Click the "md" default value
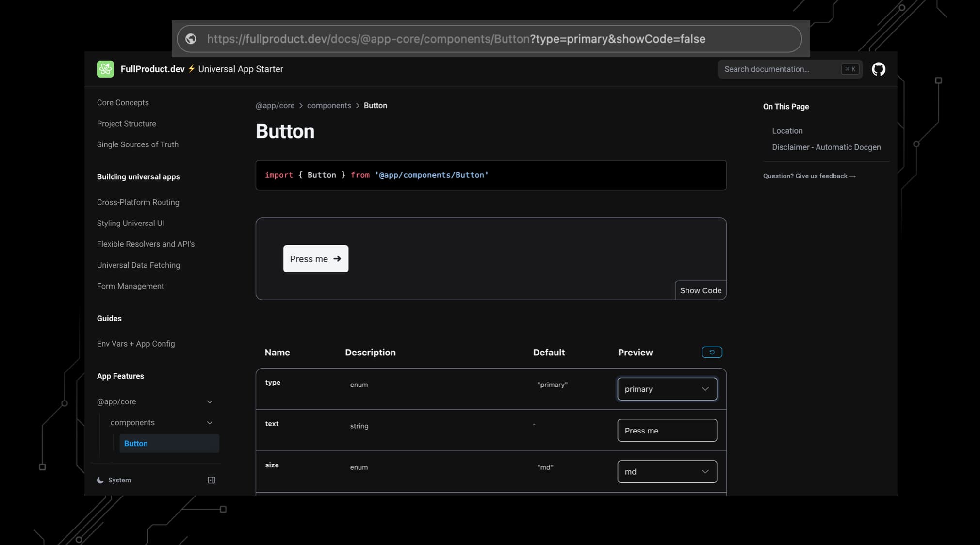 click(x=545, y=467)
